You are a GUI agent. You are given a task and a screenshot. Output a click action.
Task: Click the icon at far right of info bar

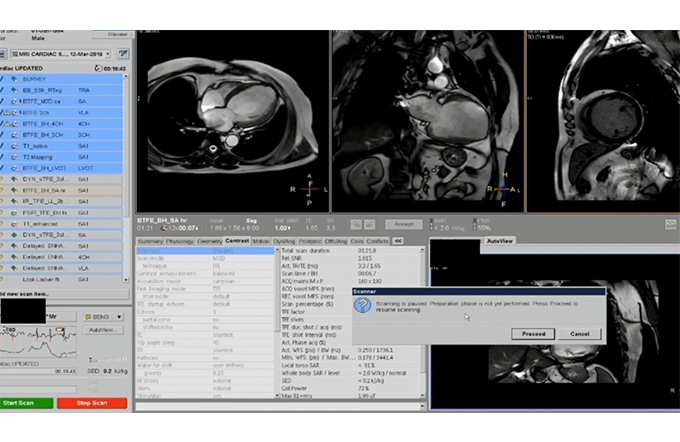[670, 224]
